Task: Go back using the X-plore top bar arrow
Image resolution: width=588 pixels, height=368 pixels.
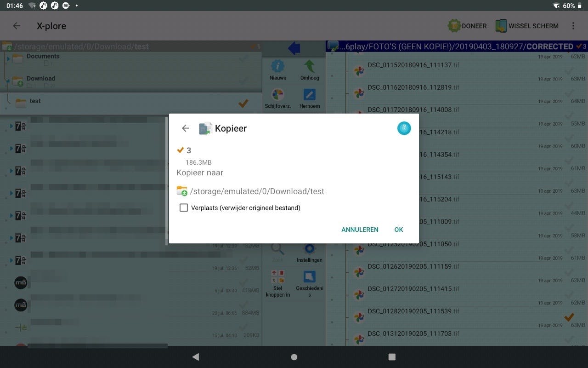Action: point(17,26)
